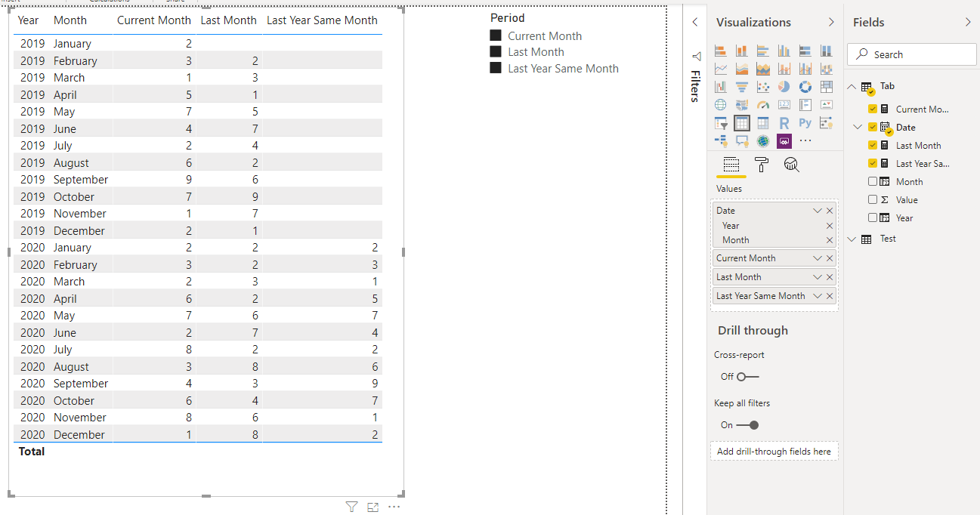
Task: Select the Clustered column chart visual
Action: coord(784,51)
